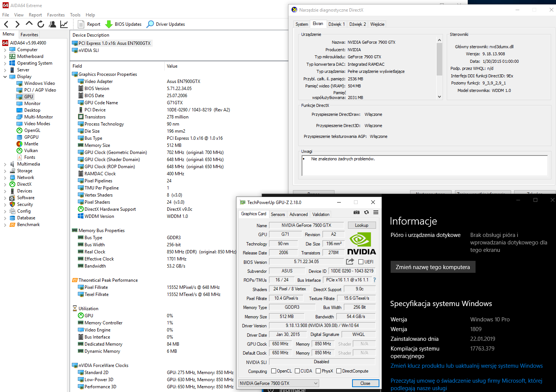Viewport: 556px width, 392px height.
Task: Open the AIDA64 user icon in toolbar
Action: pos(52,24)
